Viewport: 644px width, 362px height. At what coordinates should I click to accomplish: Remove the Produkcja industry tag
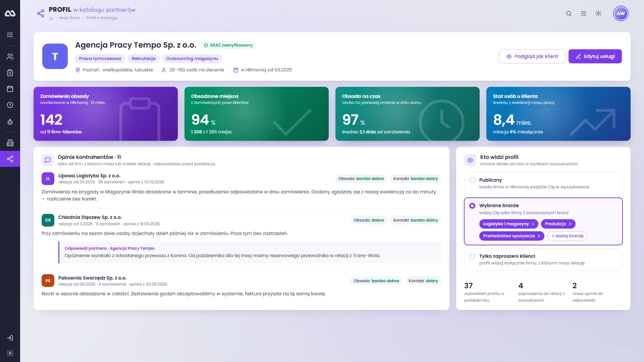570,224
